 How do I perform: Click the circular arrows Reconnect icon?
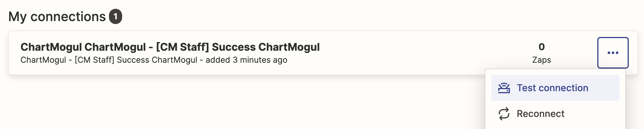coord(504,114)
